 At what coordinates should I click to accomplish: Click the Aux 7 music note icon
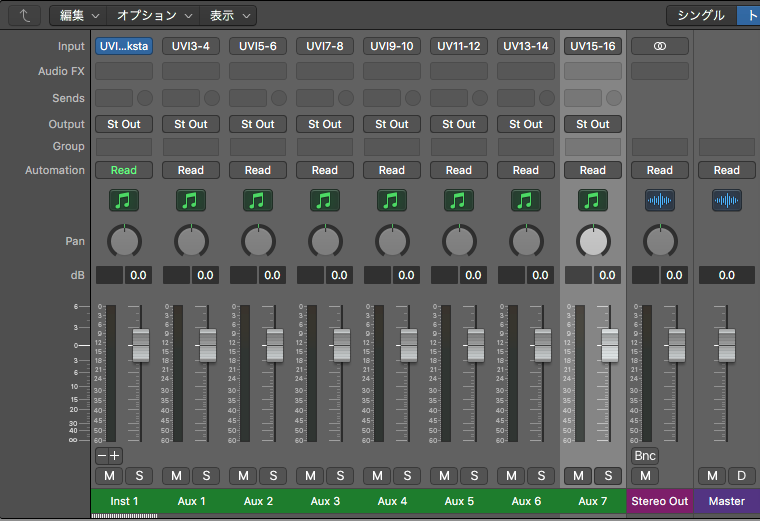(x=592, y=200)
